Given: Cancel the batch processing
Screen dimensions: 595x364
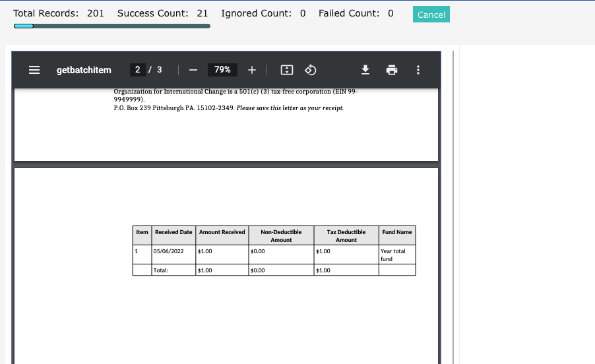Looking at the screenshot, I should coord(431,15).
